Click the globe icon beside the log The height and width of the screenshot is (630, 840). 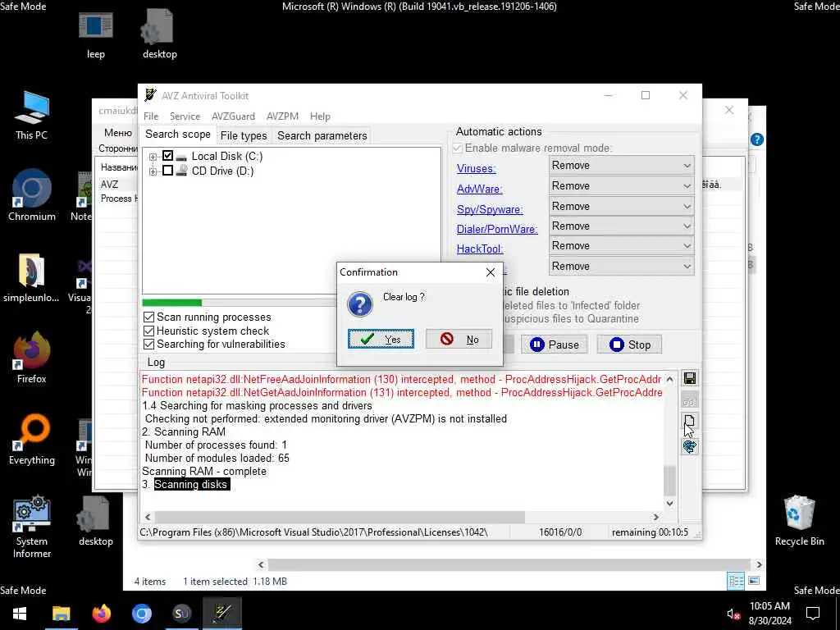tap(689, 446)
